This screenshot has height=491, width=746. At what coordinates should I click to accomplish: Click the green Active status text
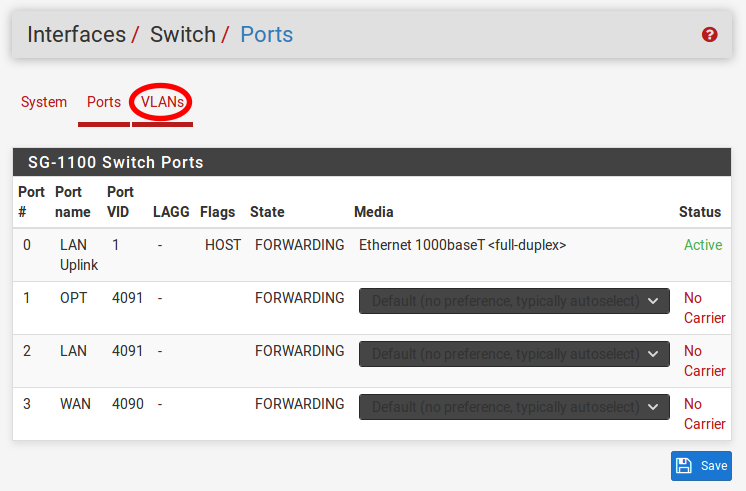702,245
